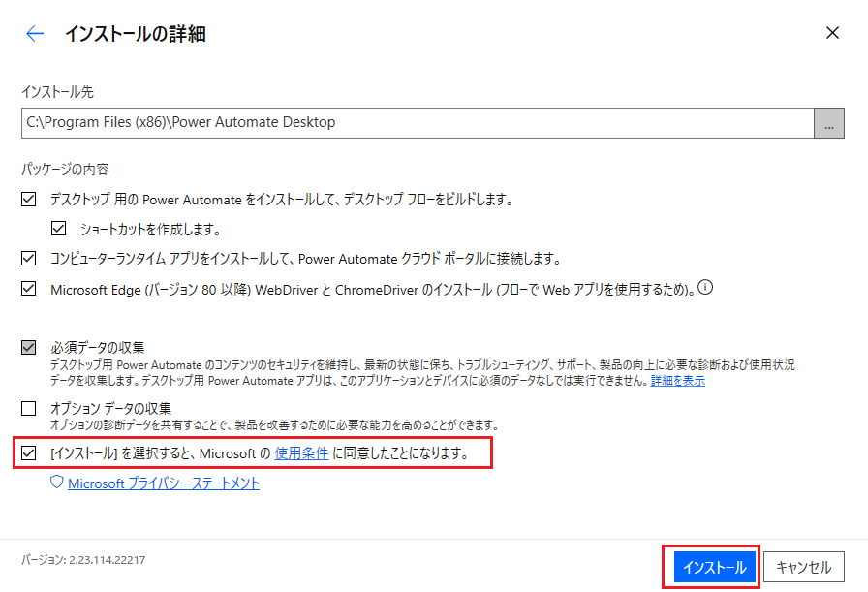Toggle the Edge WebDriver and ChromeDriver checkbox

point(29,289)
